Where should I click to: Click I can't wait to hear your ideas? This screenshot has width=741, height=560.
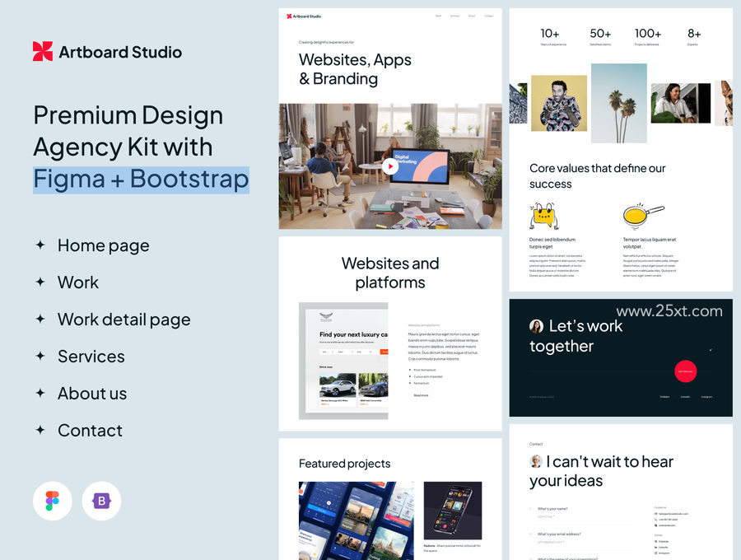601,471
